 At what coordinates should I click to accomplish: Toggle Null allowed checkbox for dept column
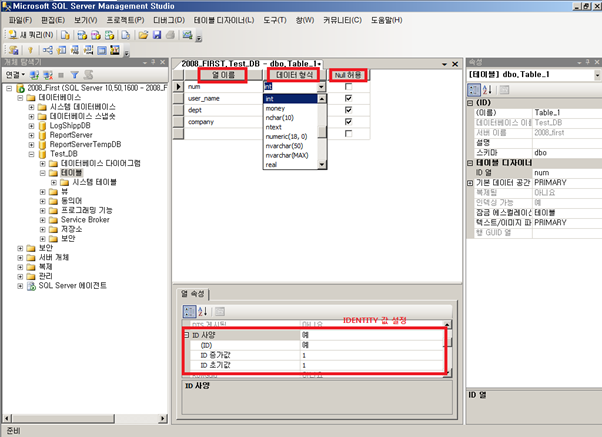click(x=348, y=110)
